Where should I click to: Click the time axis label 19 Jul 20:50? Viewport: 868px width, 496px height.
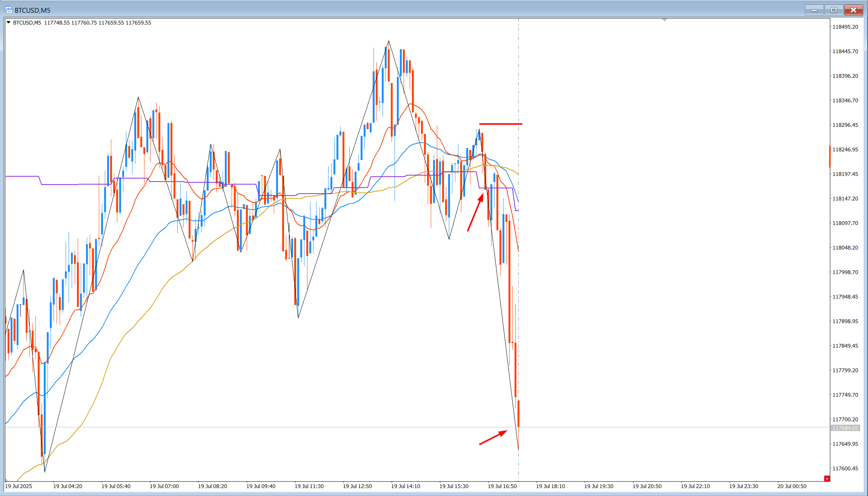tap(647, 486)
